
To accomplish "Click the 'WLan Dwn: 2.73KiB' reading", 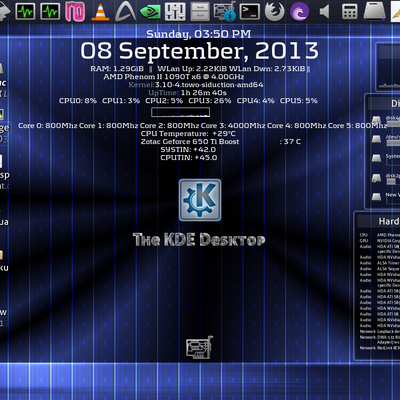I will (267, 69).
